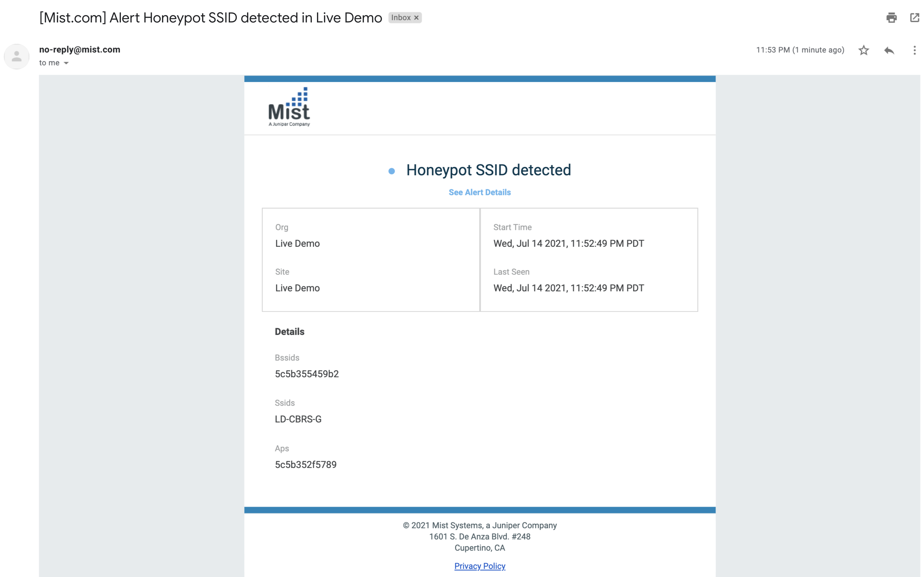This screenshot has width=924, height=577.
Task: Star this email message
Action: click(x=864, y=50)
